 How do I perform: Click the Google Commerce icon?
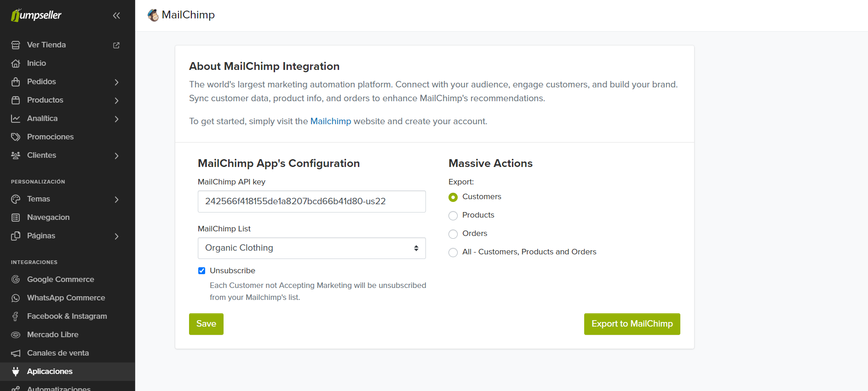(x=16, y=280)
